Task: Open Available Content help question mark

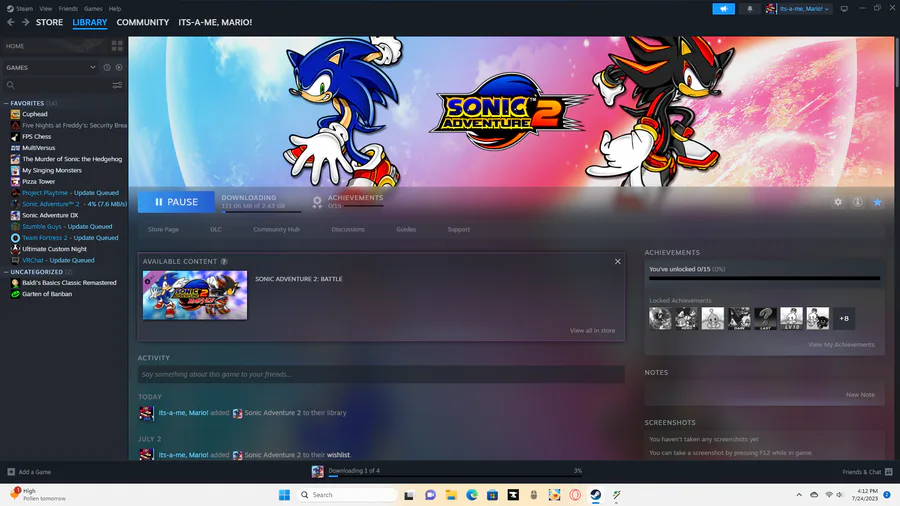Action: point(224,261)
